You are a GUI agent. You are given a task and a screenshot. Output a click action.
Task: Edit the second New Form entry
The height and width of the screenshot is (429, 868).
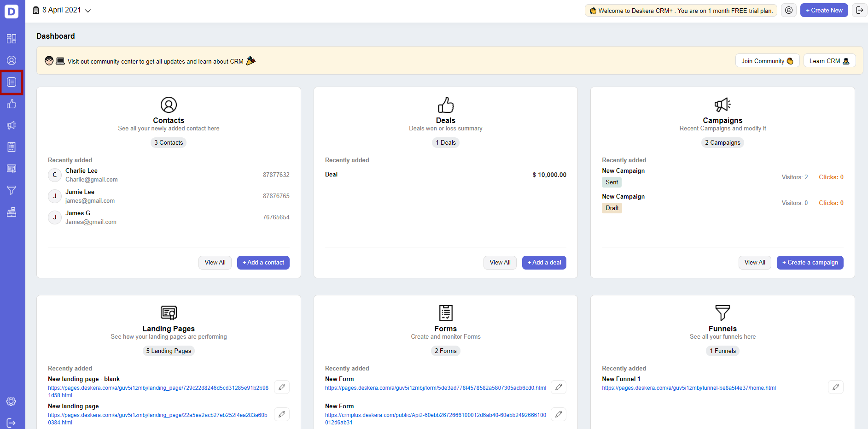pyautogui.click(x=559, y=414)
